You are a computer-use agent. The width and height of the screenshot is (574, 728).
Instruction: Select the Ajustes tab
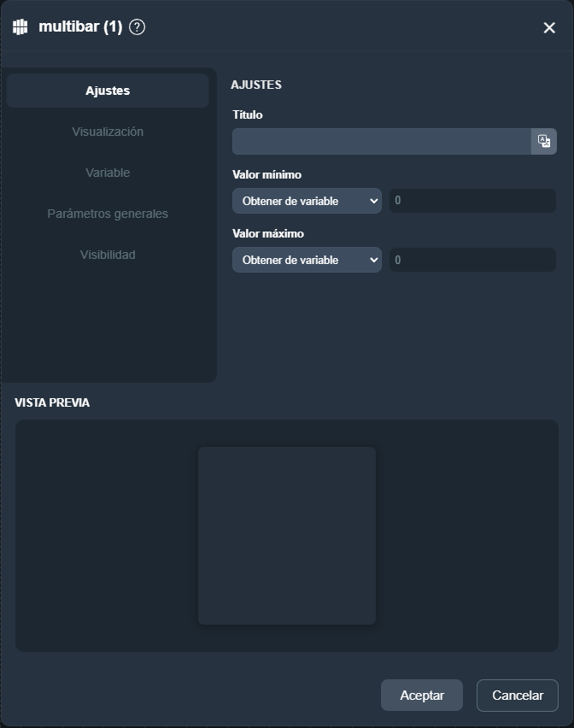108,91
